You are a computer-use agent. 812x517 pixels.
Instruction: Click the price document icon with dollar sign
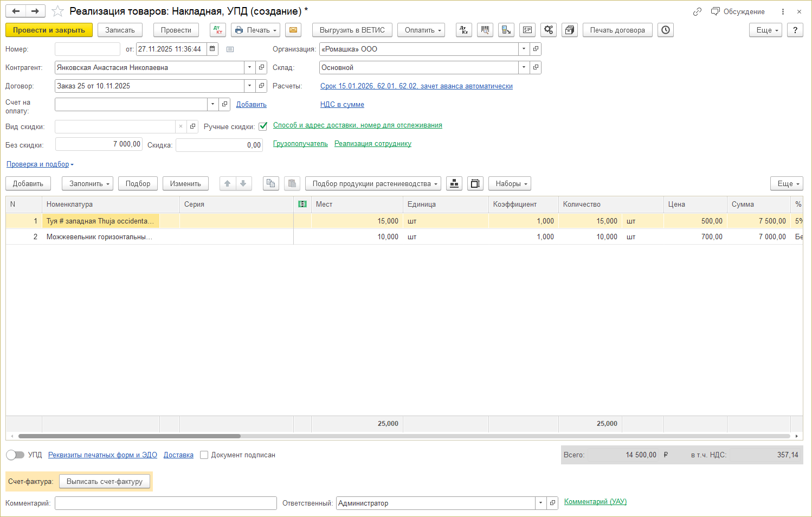(527, 30)
